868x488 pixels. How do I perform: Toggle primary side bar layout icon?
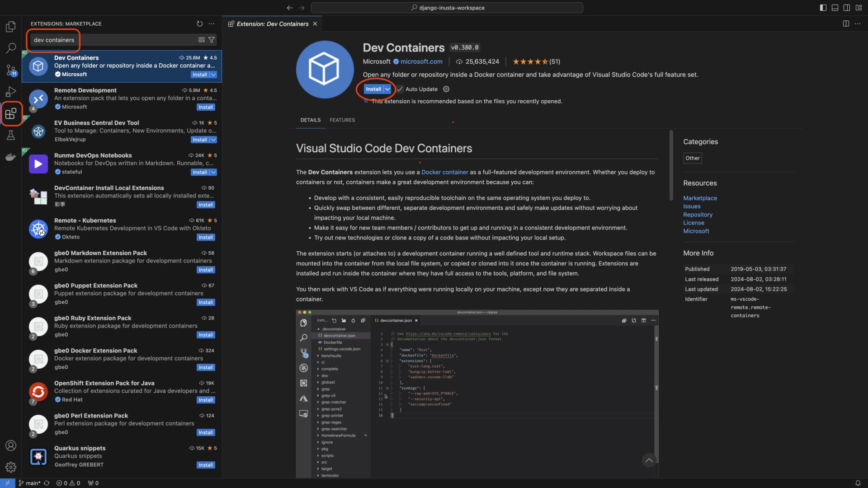pos(823,8)
